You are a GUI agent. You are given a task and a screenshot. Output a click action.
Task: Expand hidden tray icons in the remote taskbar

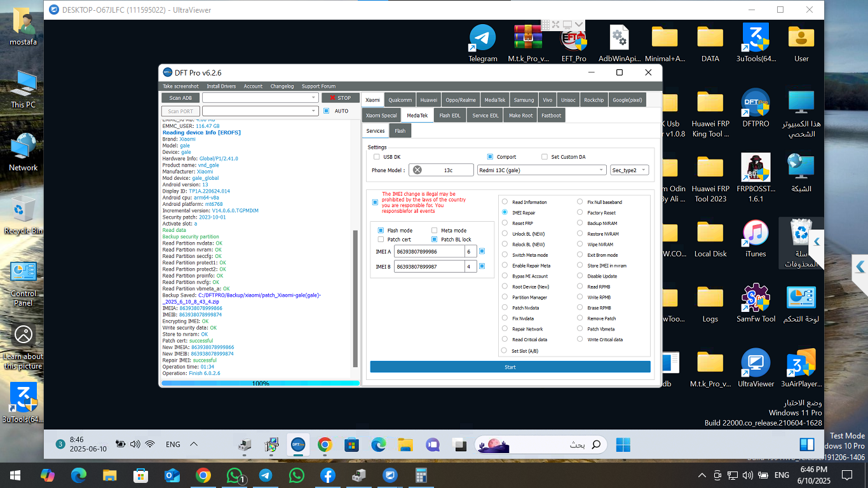[194, 445]
